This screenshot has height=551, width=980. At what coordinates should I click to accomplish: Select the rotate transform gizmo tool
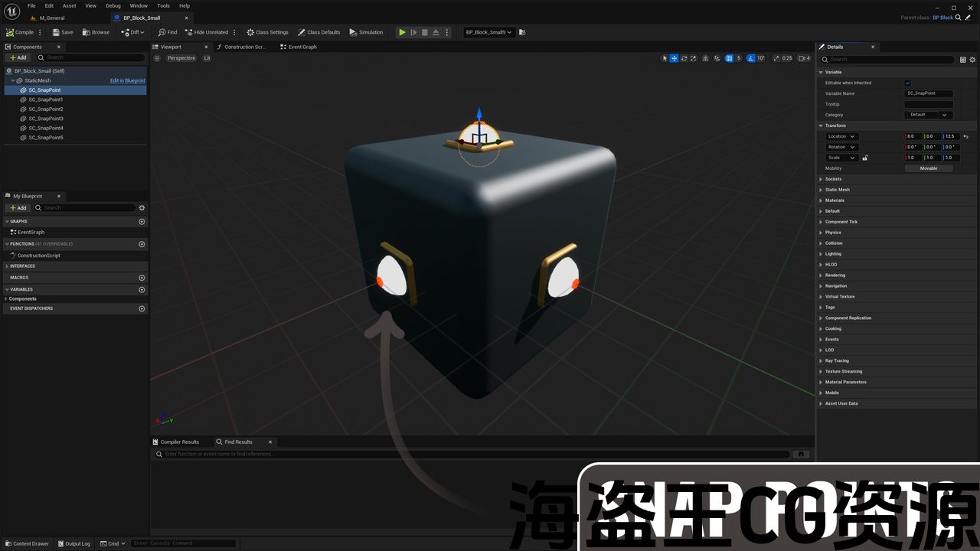pos(684,58)
